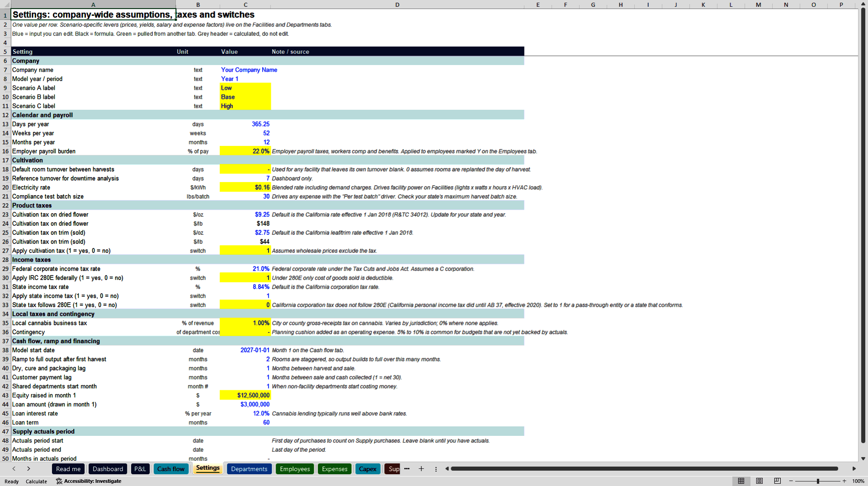Open the P&L sheet tab
The height and width of the screenshot is (486, 868).
coord(140,469)
